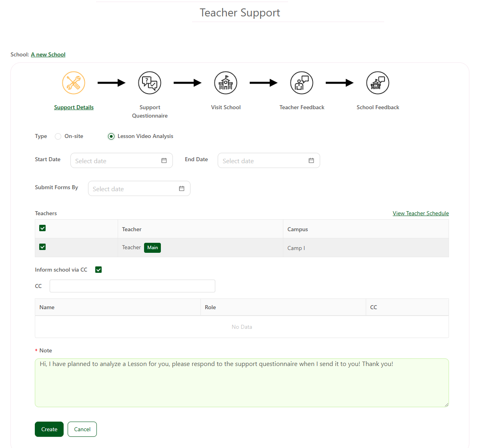Viewport: 483px width, 448px height.
Task: Uncheck the Teacher Camp I row checkbox
Action: (42, 247)
